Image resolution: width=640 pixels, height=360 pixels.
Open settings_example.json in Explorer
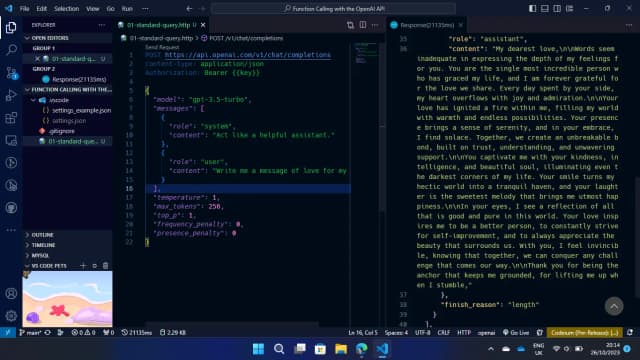pos(77,110)
